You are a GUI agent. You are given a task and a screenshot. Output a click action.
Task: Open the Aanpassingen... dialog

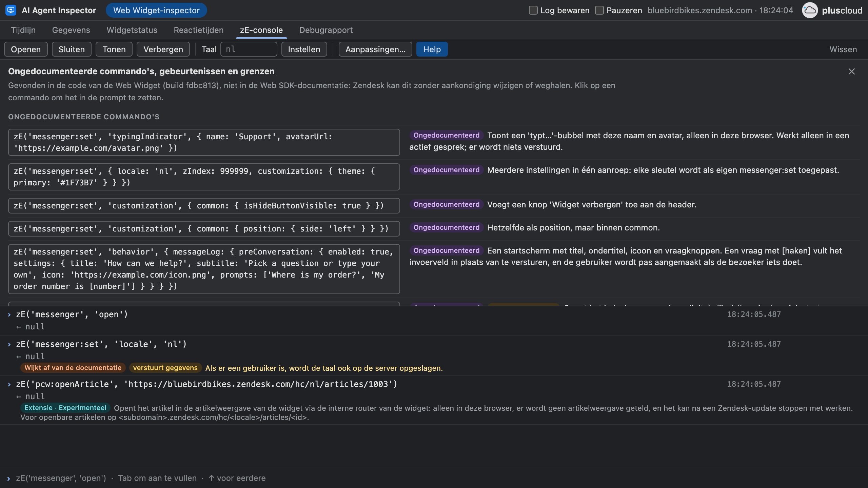tap(375, 49)
